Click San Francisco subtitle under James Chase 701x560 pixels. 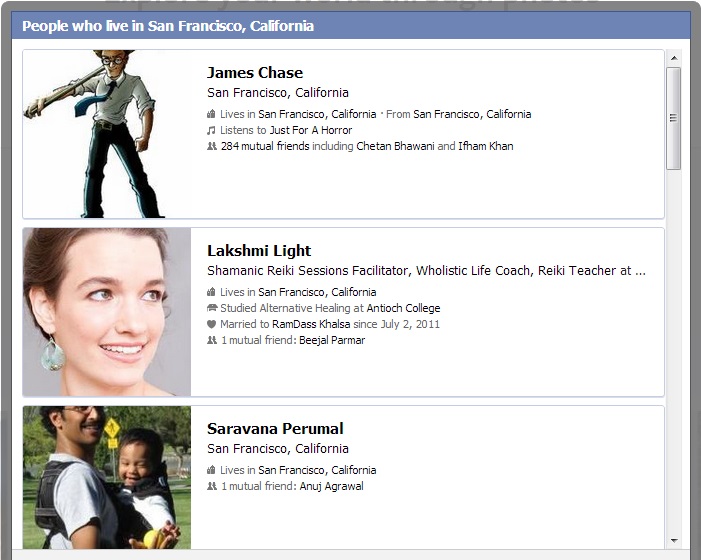coord(278,93)
